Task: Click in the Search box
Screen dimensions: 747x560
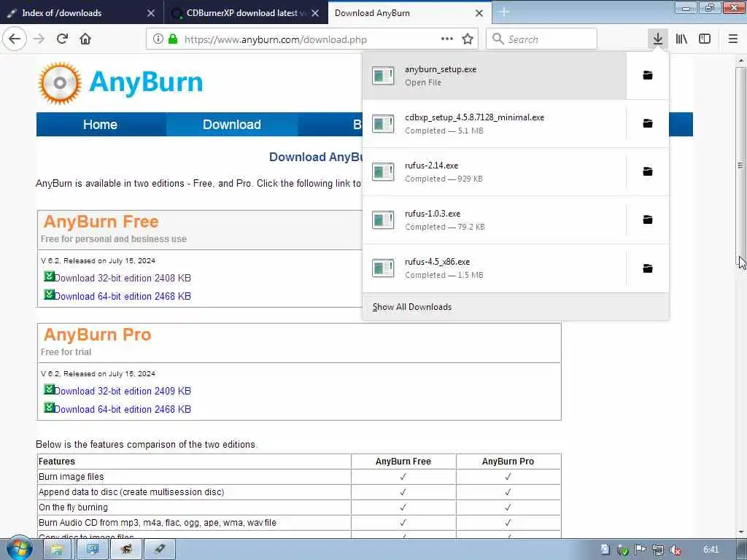Action: (542, 39)
